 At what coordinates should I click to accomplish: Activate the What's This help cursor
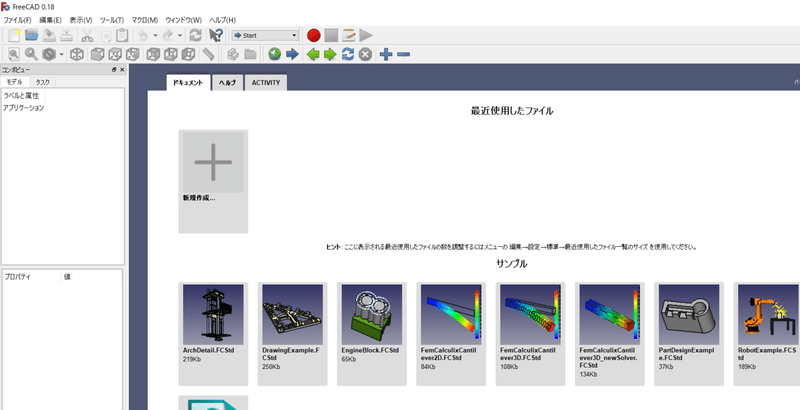pos(216,35)
